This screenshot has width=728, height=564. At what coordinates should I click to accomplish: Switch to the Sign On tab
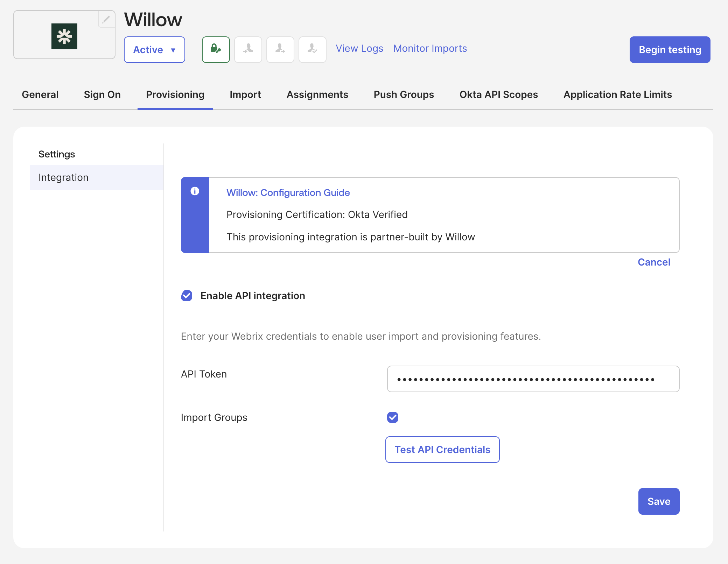click(102, 94)
